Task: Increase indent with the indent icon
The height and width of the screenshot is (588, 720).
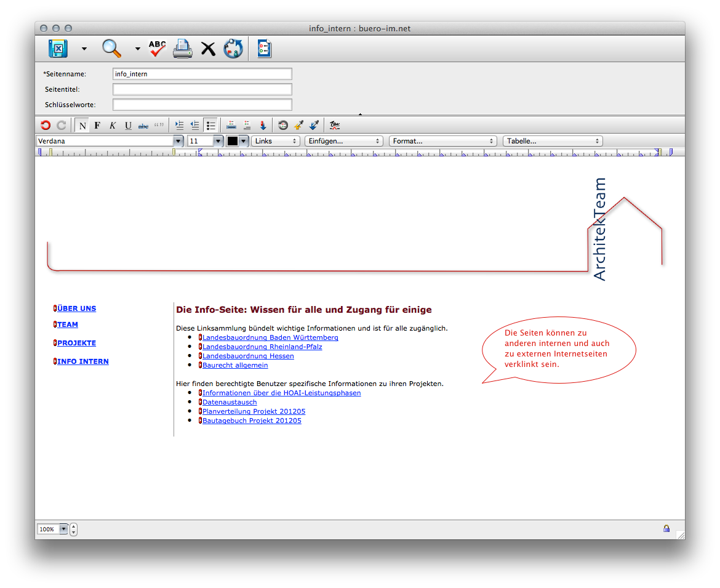Action: 179,125
